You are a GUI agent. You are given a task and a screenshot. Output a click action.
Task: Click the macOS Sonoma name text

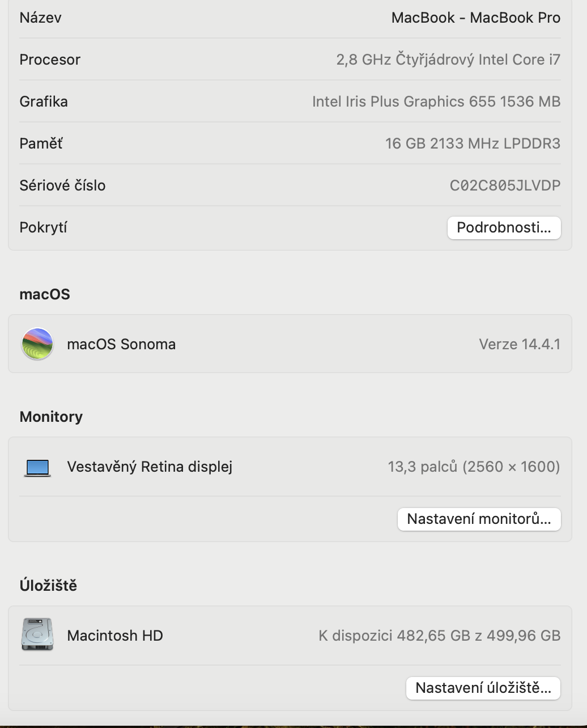(121, 344)
